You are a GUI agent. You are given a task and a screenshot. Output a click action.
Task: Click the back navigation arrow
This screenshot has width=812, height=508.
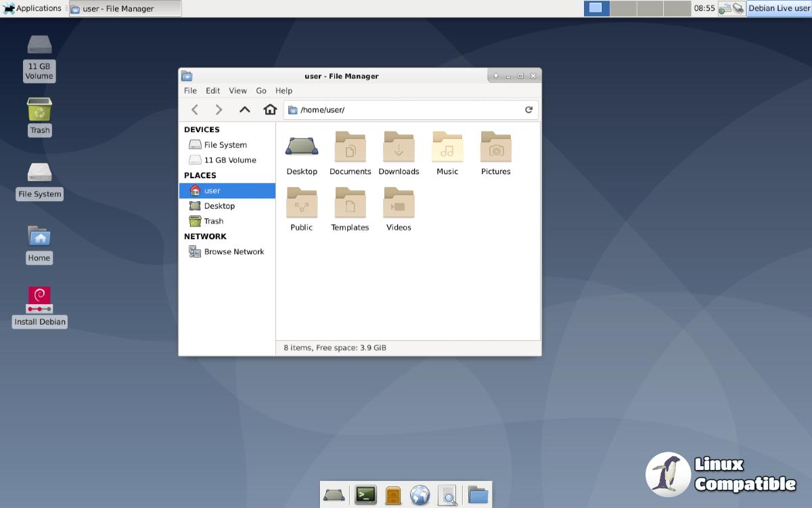[195, 110]
